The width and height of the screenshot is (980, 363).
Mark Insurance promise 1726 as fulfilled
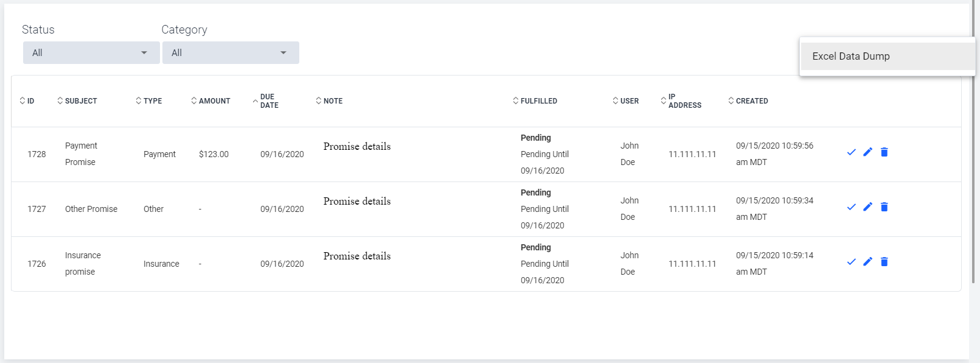851,262
